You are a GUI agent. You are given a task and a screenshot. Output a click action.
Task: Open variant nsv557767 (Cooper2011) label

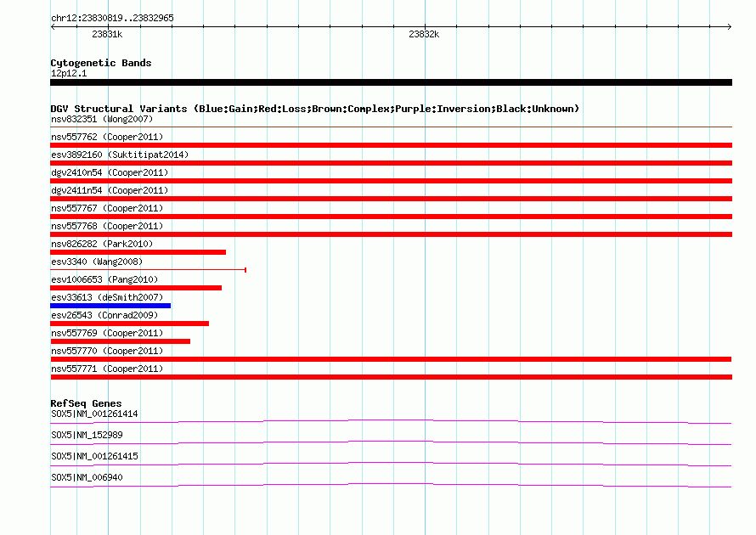(107, 208)
